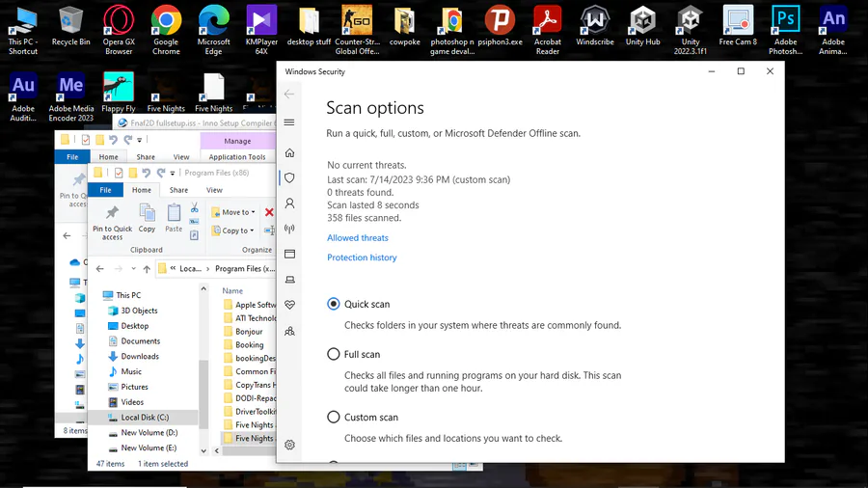Open Adobe Photoshop desktop icon
The height and width of the screenshot is (488, 868).
pos(785,29)
